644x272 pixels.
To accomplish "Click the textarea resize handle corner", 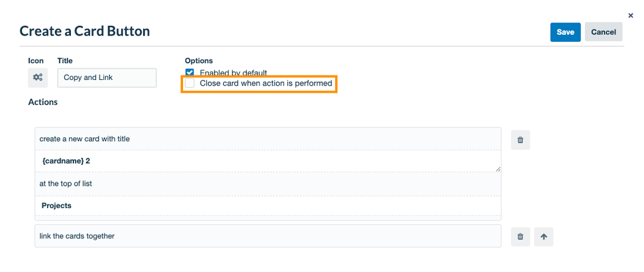I will pos(498,169).
